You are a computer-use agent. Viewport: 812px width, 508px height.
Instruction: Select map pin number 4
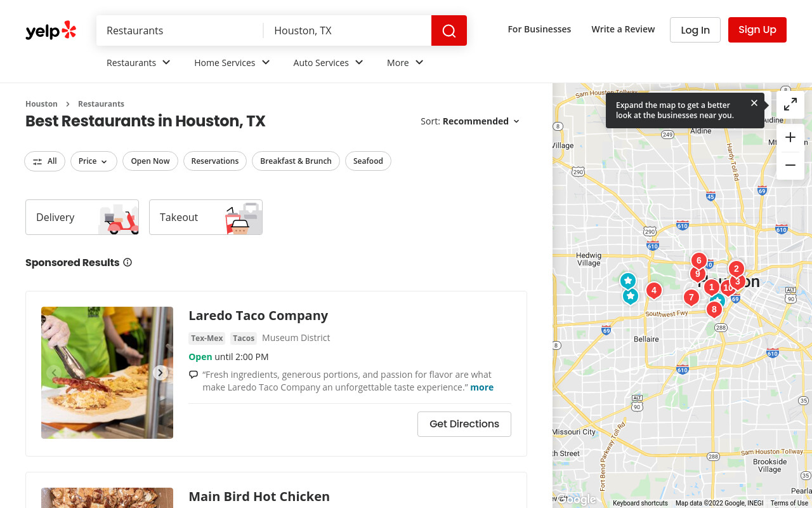pos(653,290)
